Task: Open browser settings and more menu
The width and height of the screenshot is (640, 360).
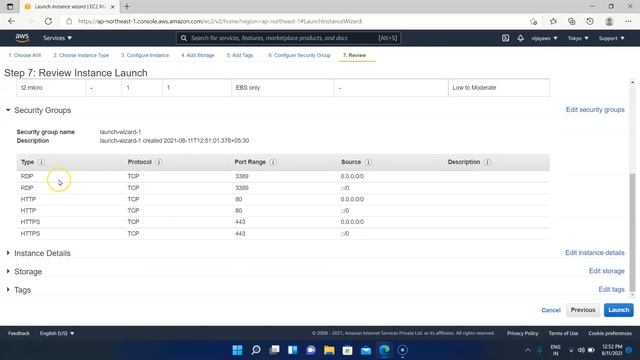Action: [628, 21]
